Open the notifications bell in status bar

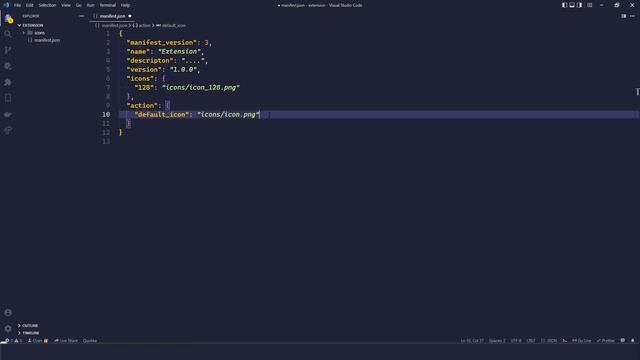(x=633, y=340)
